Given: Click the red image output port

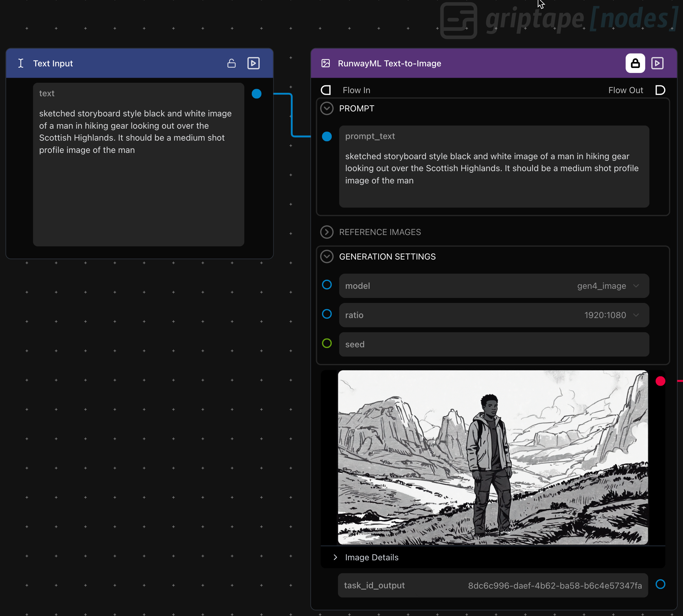Looking at the screenshot, I should pyautogui.click(x=660, y=381).
